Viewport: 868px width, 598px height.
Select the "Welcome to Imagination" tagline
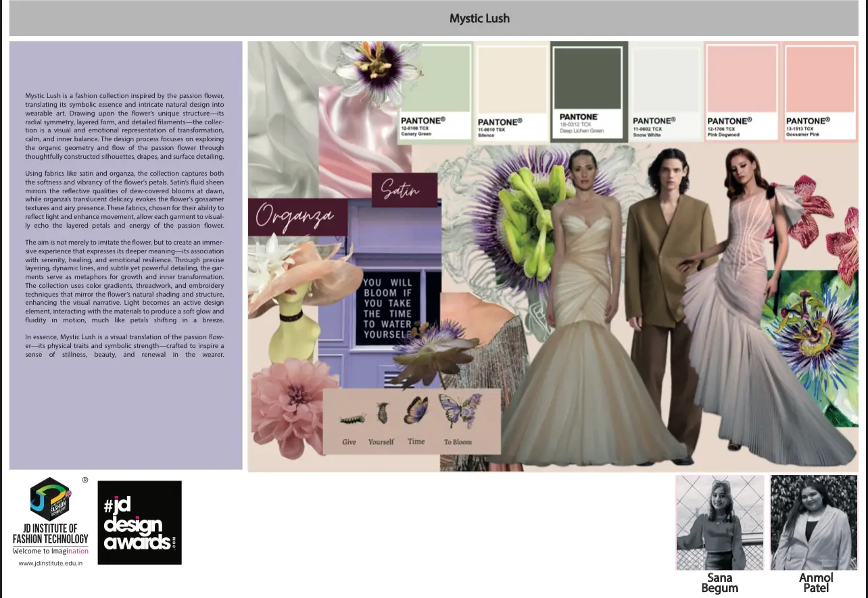[x=51, y=551]
